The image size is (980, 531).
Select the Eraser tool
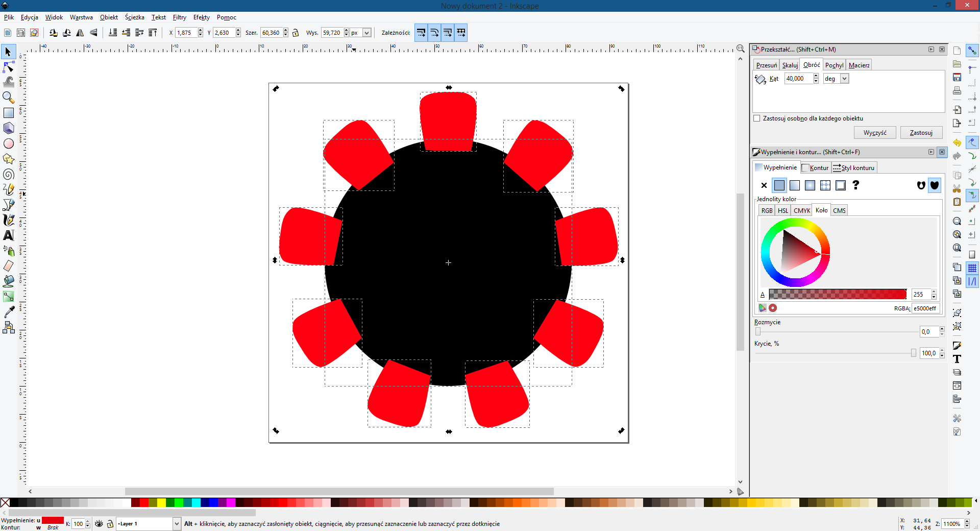click(x=9, y=266)
